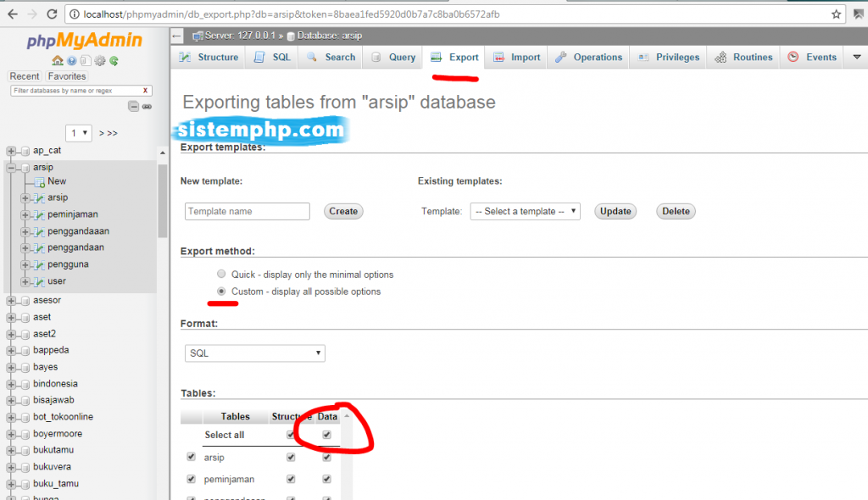The height and width of the screenshot is (500, 868).
Task: Open the SQL docs pages icon in sidebar
Action: 86,60
